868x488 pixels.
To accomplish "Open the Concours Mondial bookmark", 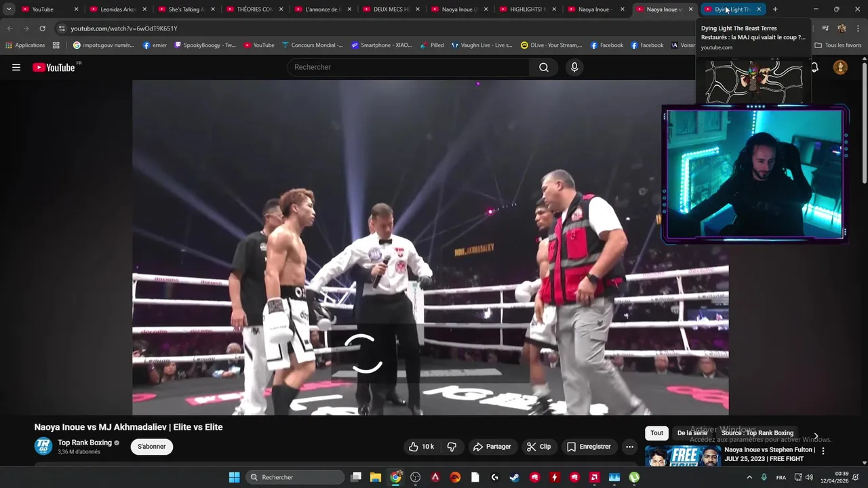I will point(313,45).
